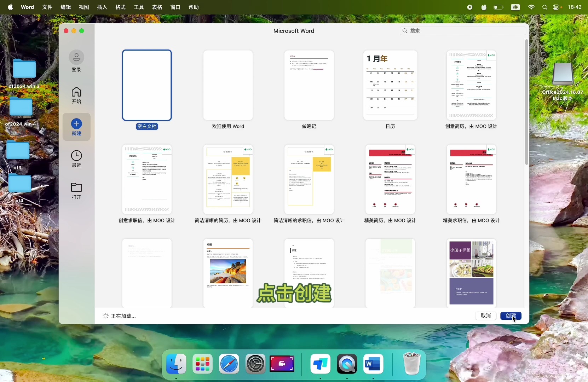Select 创意求职信，由 MOO 设计 template
This screenshot has width=588, height=382.
click(147, 179)
